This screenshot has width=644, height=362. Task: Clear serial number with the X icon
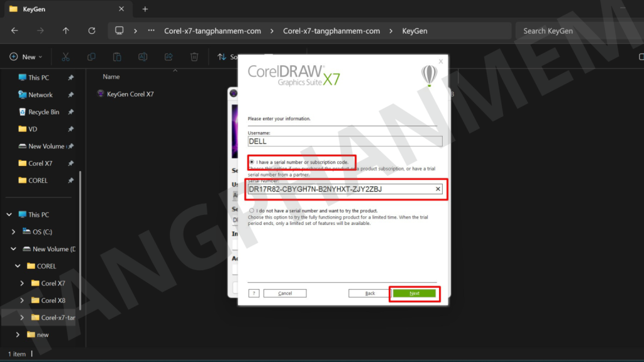coord(438,189)
